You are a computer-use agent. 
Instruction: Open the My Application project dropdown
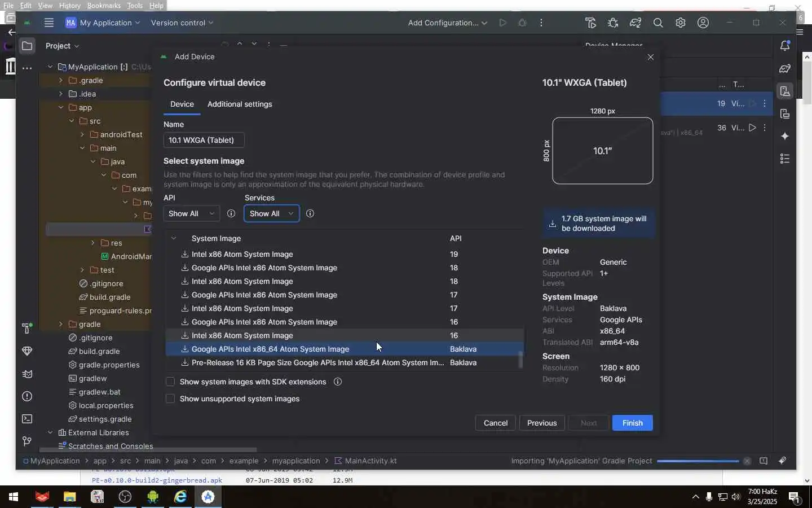pos(103,23)
